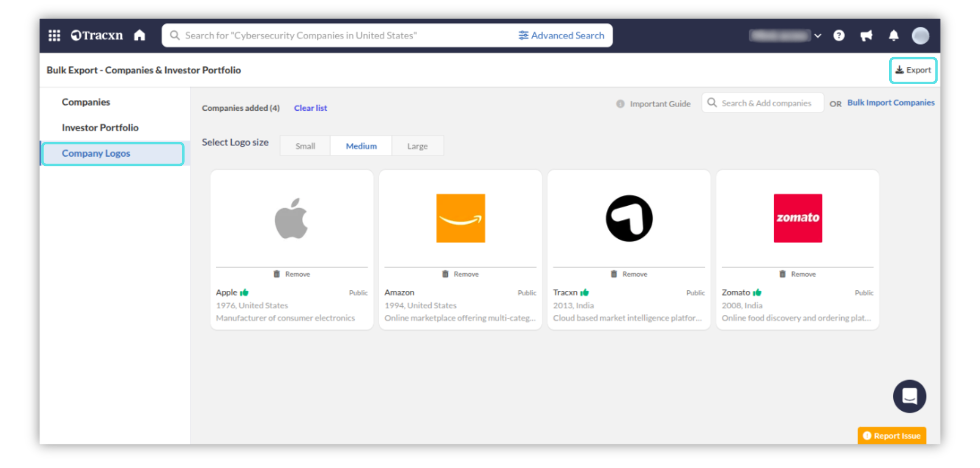Go to the home icon
The image size is (980, 468).
(139, 35)
